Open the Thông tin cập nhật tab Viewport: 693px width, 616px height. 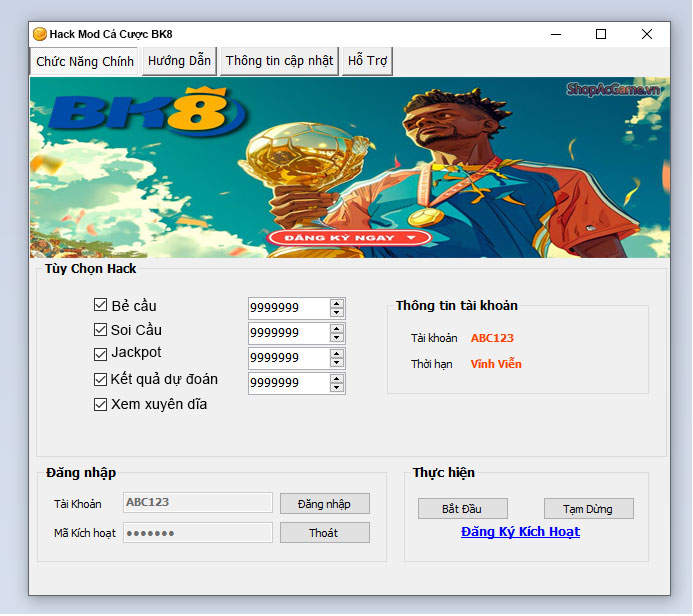coord(279,61)
